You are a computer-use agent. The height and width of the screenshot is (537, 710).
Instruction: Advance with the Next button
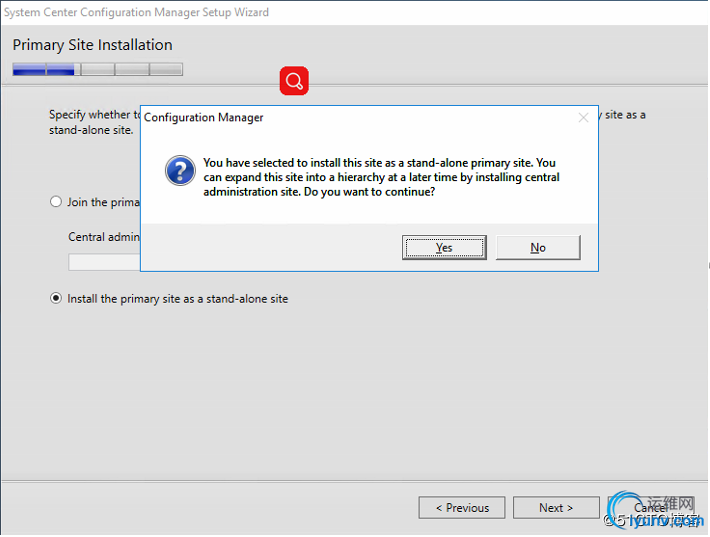pos(556,508)
